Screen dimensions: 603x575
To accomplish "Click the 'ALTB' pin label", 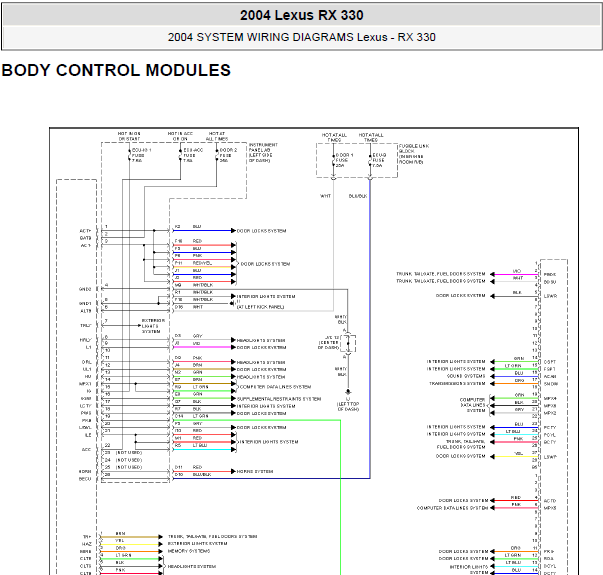I will (x=86, y=311).
